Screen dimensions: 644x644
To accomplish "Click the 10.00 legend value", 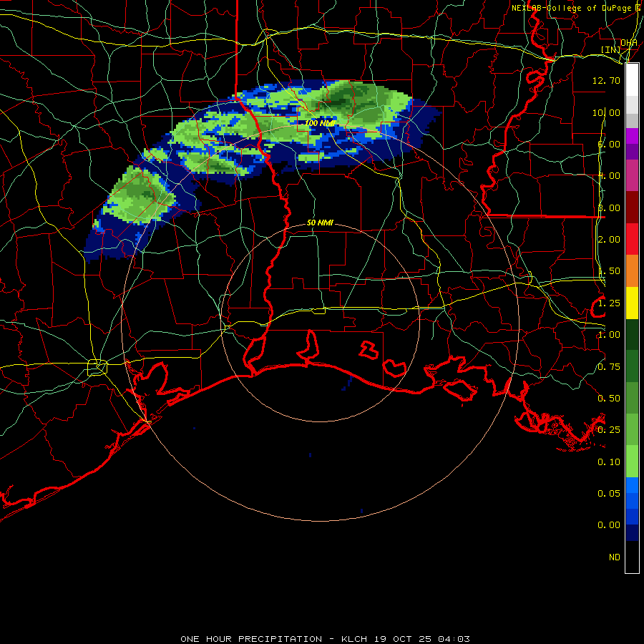I will point(606,112).
